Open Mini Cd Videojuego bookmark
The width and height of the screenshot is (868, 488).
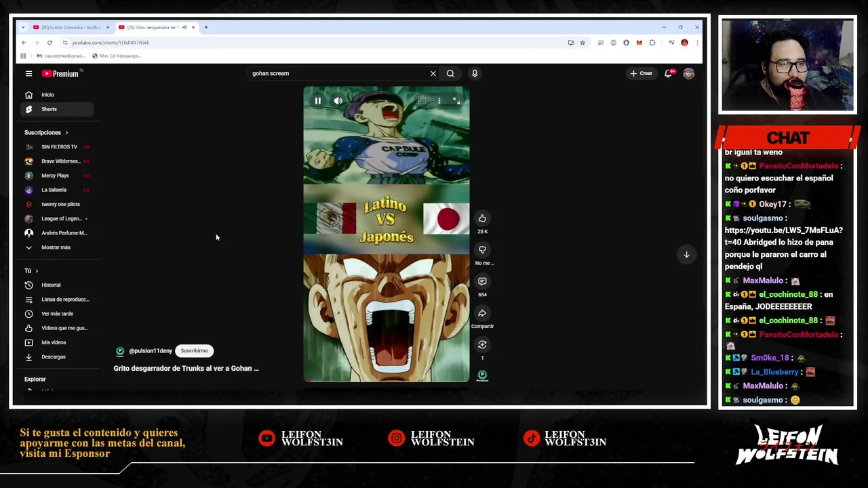pyautogui.click(x=117, y=56)
